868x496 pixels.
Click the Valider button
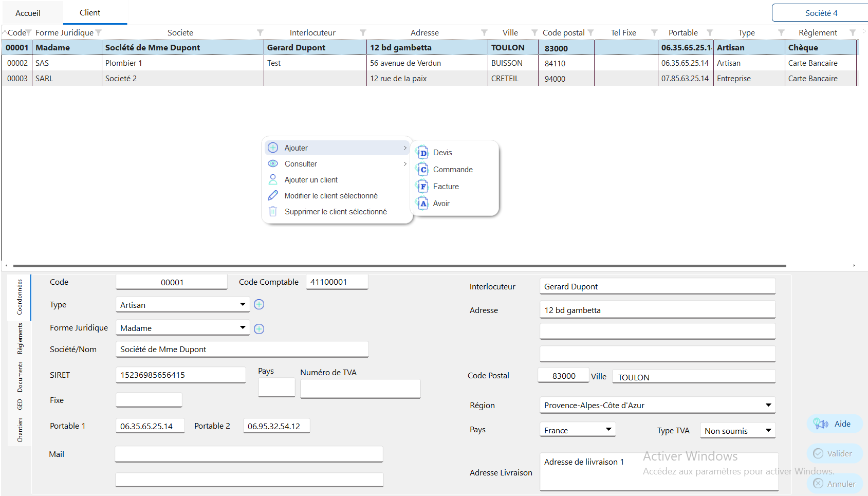click(x=835, y=454)
